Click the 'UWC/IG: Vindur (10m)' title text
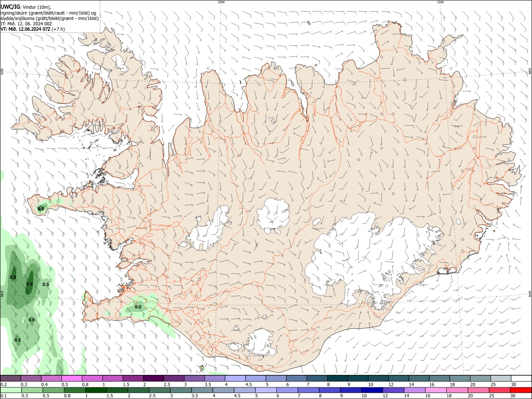Screen dimensions: 532x399 [26, 7]
